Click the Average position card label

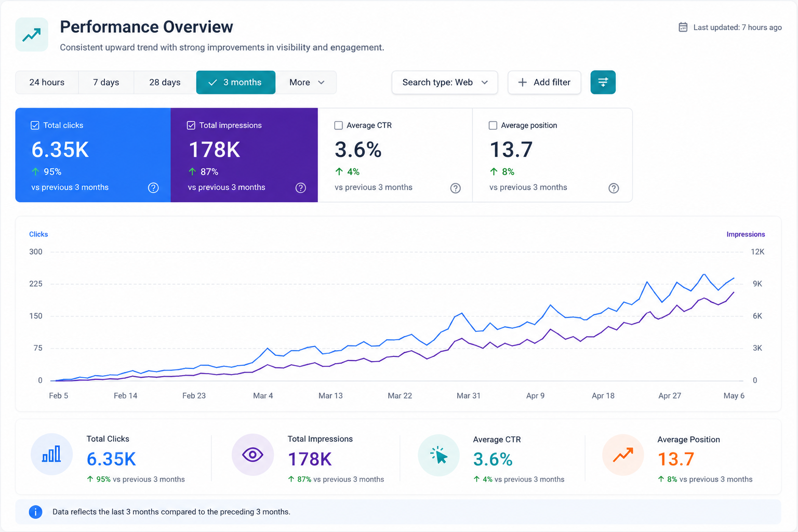pyautogui.click(x=529, y=125)
